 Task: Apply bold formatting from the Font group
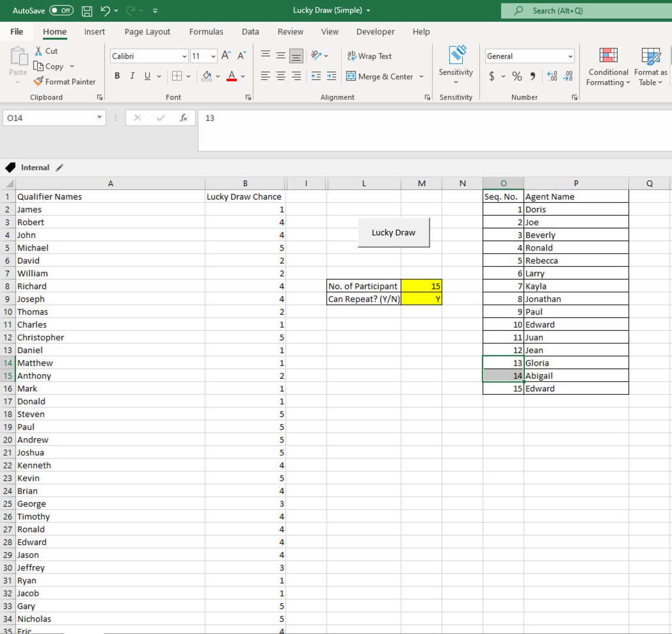(x=117, y=76)
